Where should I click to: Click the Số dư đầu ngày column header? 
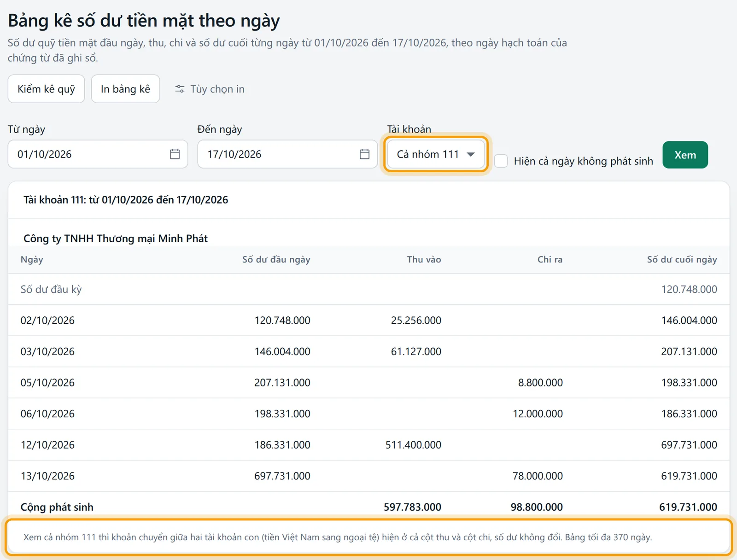pos(276,259)
